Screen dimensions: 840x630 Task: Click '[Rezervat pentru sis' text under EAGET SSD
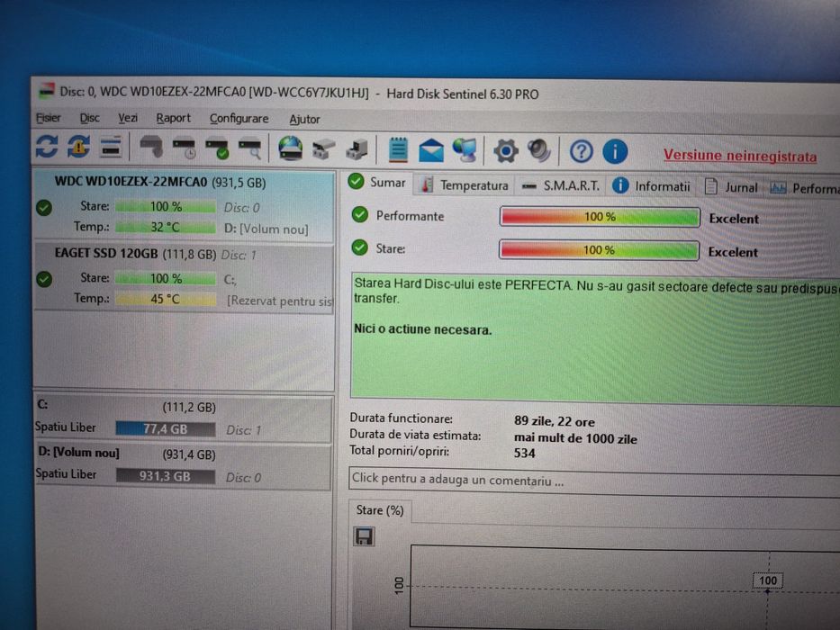[280, 301]
